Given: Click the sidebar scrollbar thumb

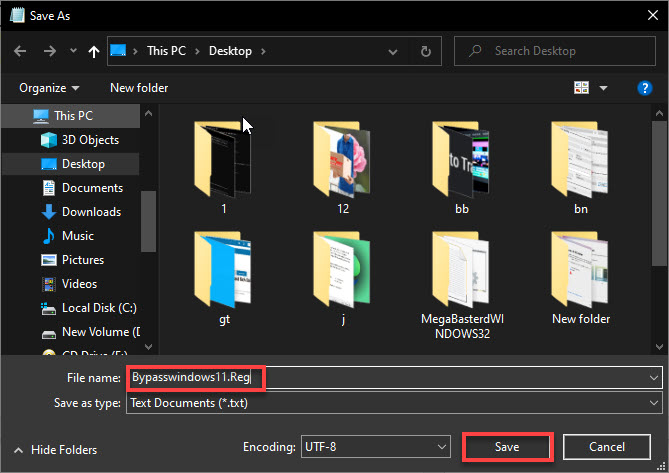Looking at the screenshot, I should click(x=148, y=221).
